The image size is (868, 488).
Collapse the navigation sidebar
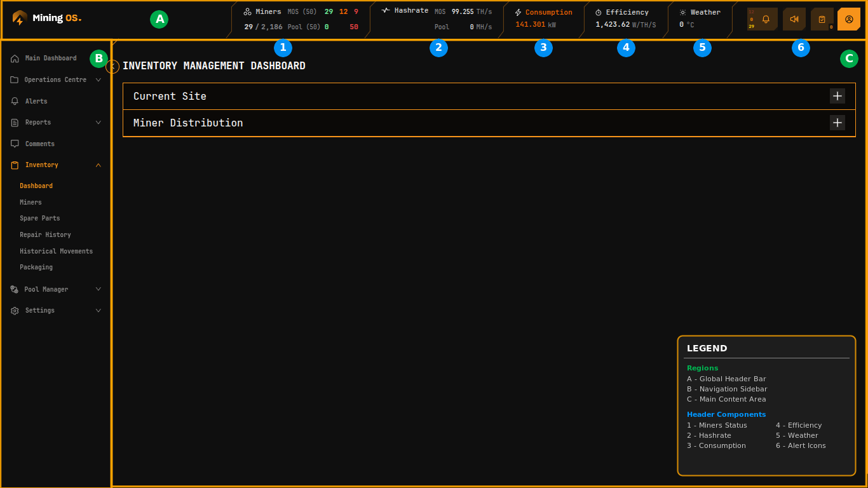[112, 66]
